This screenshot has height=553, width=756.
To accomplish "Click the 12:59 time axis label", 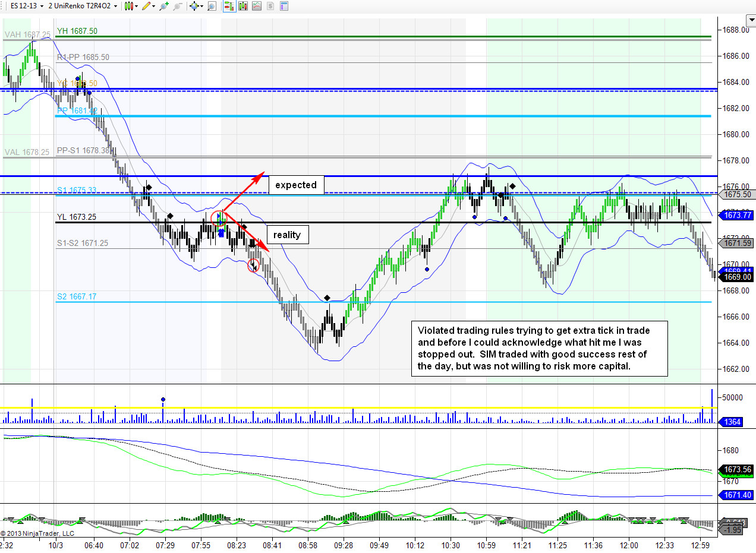I will tap(701, 545).
